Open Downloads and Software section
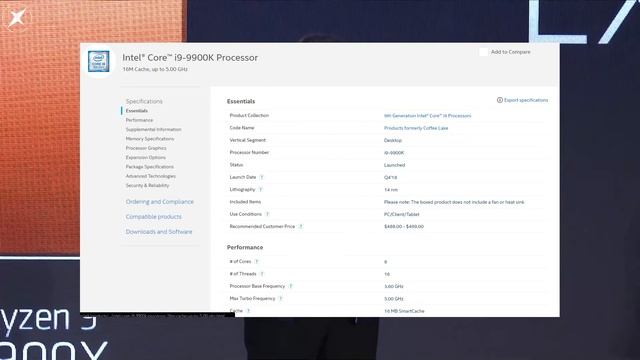 pyautogui.click(x=159, y=232)
